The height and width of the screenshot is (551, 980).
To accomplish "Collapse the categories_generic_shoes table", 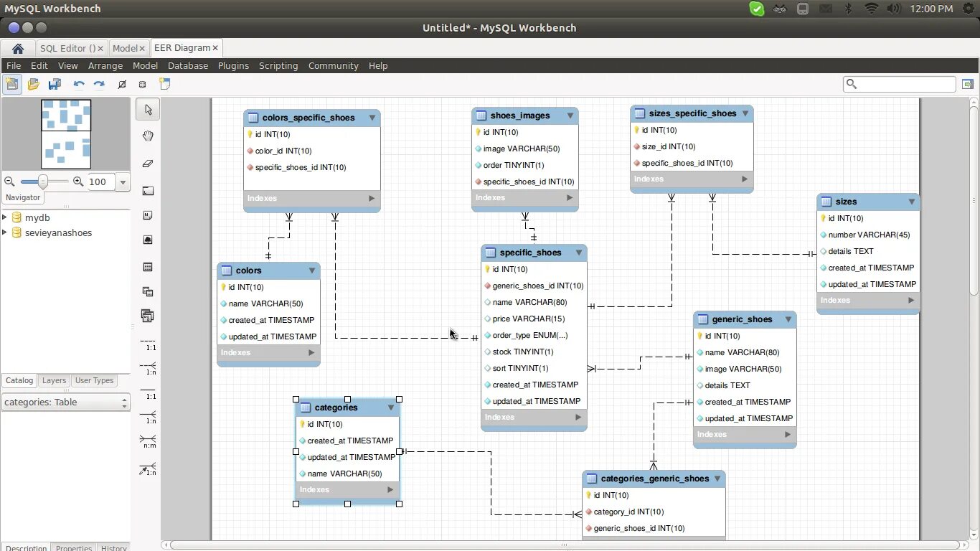I will 717,479.
